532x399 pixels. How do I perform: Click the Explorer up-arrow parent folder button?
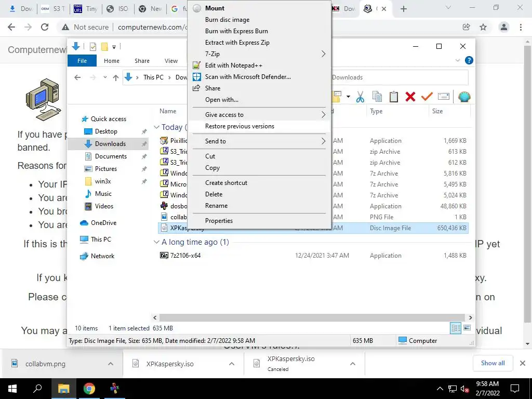click(116, 78)
